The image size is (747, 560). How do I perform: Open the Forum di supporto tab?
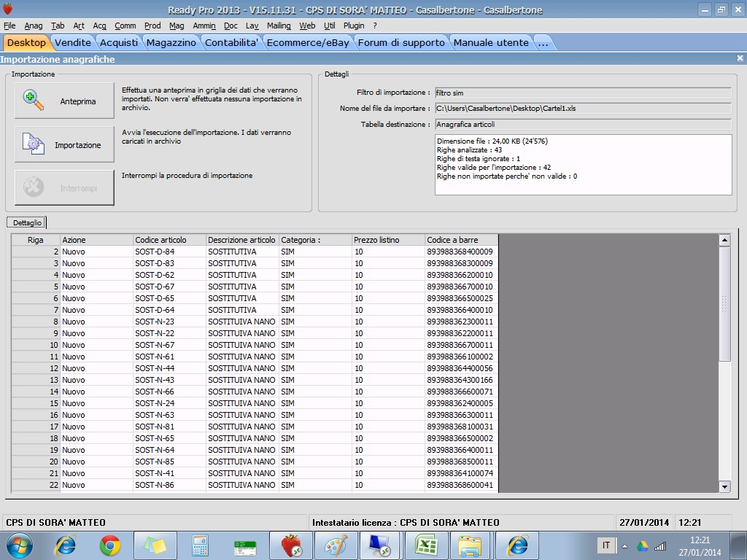[401, 42]
